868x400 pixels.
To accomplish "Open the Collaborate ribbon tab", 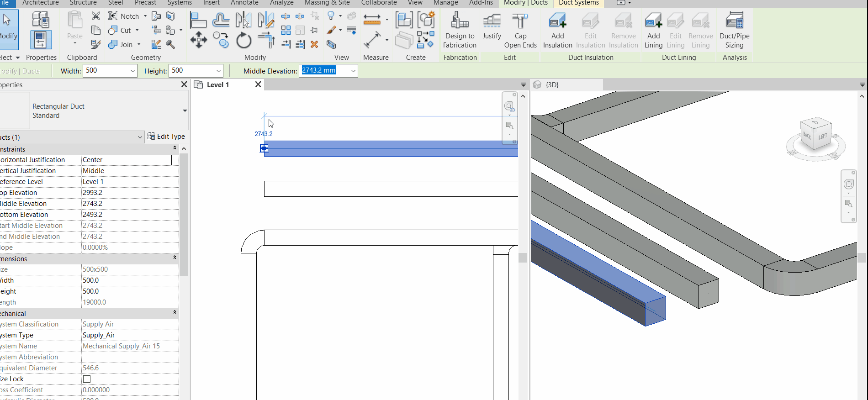I will tap(379, 3).
